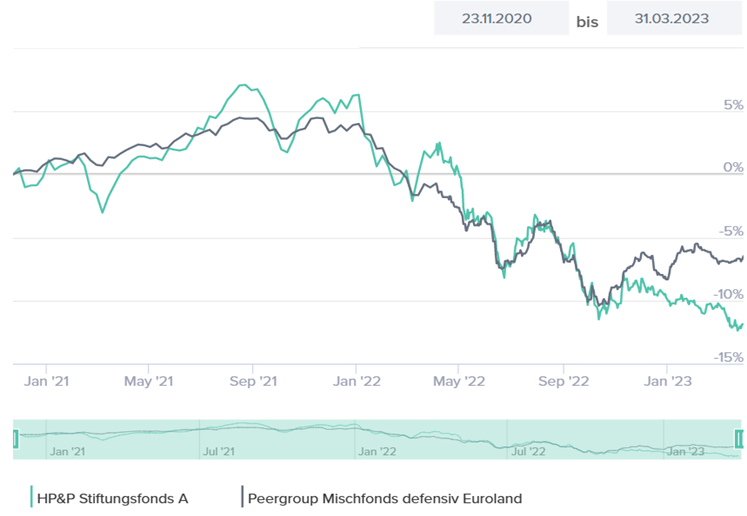Click the Sep '21 axis label
The width and height of the screenshot is (747, 516).
coord(253,380)
